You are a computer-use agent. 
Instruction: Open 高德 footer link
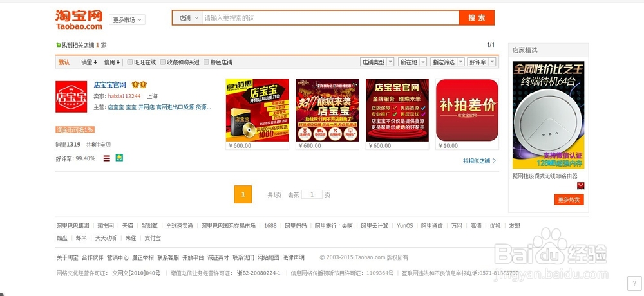tap(476, 226)
